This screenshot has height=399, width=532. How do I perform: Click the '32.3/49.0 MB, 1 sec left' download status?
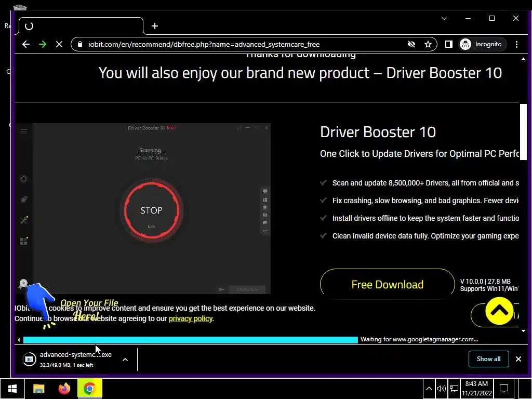pos(66,365)
